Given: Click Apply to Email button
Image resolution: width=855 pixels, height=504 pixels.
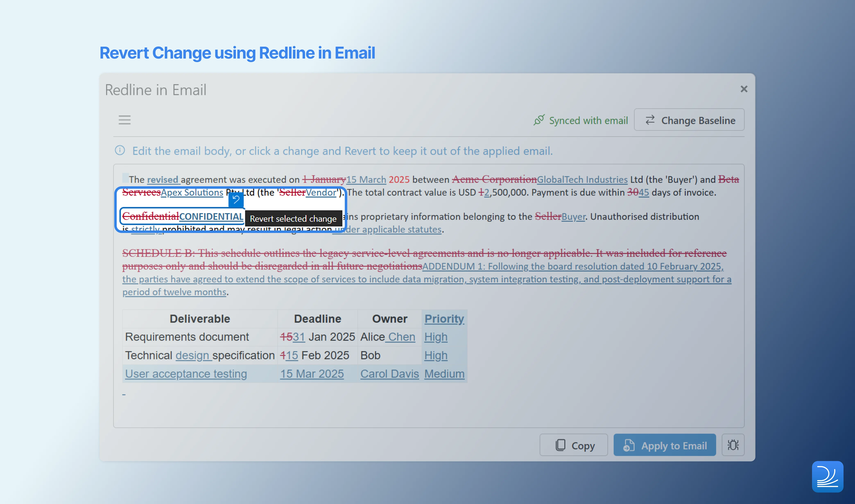Looking at the screenshot, I should 664,445.
